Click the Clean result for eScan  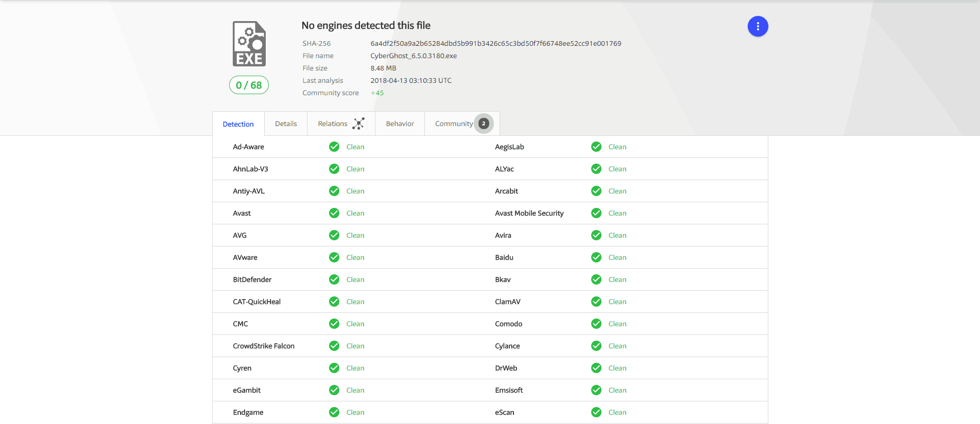[x=617, y=412]
